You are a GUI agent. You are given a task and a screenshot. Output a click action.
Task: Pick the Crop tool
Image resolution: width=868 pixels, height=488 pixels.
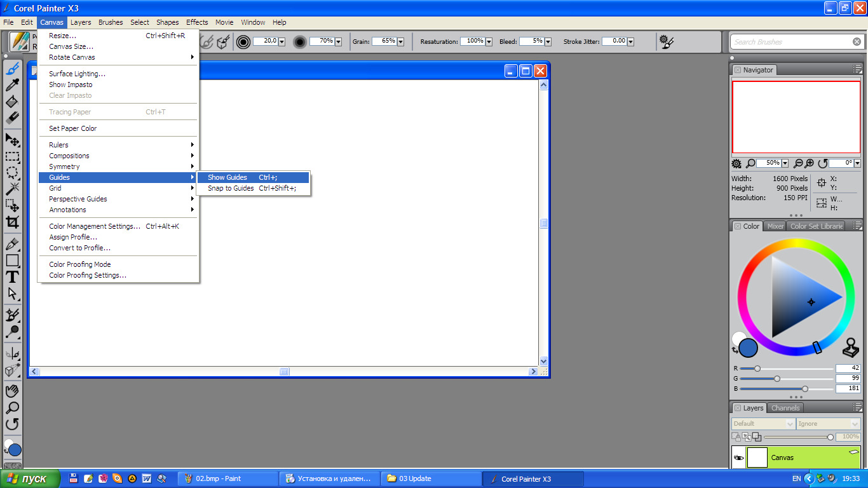click(x=12, y=222)
